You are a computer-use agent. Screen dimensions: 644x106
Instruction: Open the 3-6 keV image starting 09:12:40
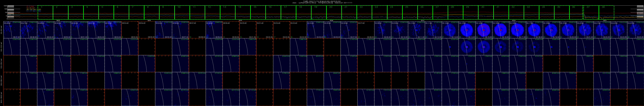tap(450, 30)
